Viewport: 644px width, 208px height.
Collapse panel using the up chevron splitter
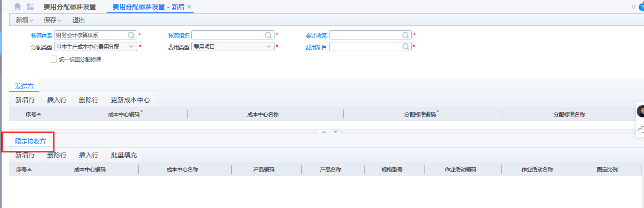pos(323,132)
